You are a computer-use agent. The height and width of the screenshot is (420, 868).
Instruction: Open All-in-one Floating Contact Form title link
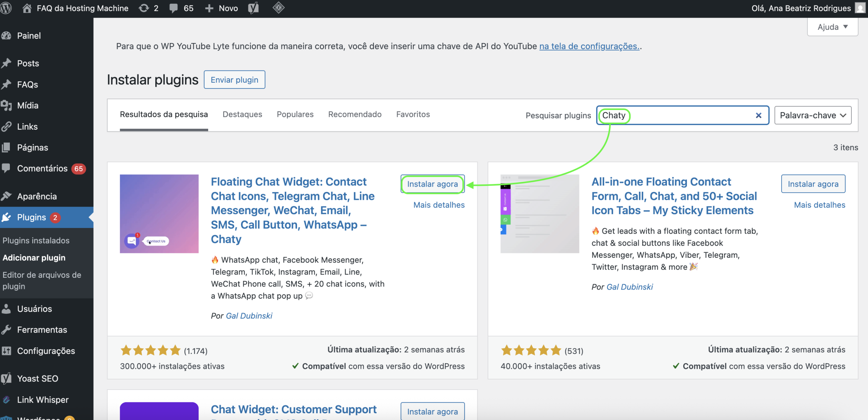pos(674,196)
